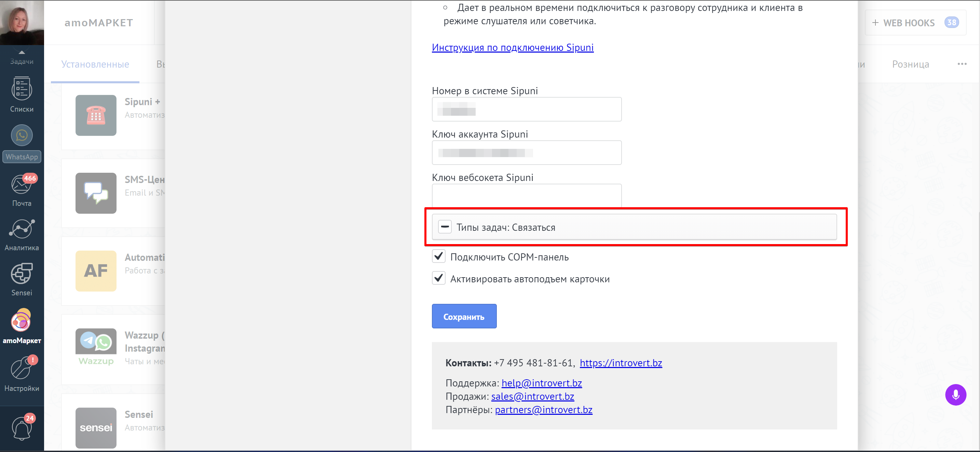
Task: Uncheck 'Подключить СОРМ-панель' checkbox
Action: click(439, 256)
